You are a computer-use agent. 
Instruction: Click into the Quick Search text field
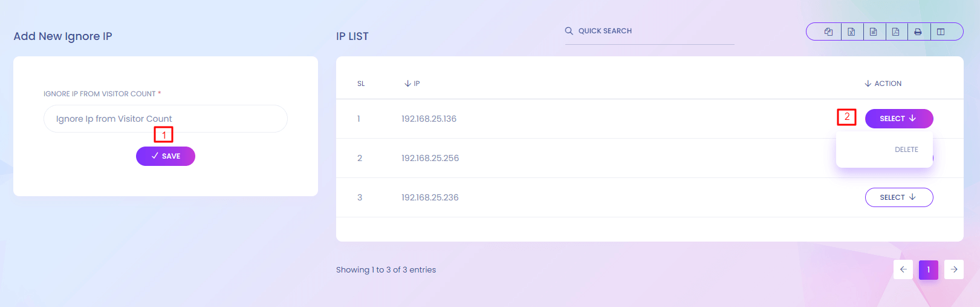(653, 31)
